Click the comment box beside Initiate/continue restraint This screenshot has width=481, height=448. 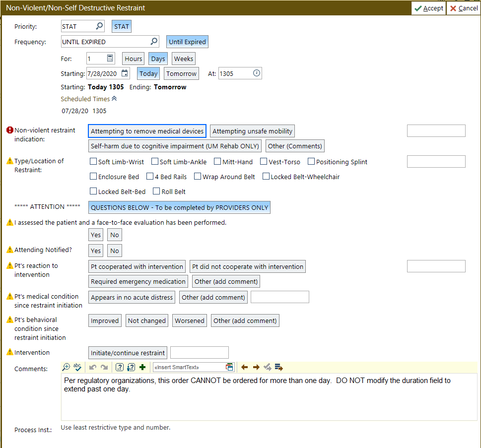tap(200, 352)
